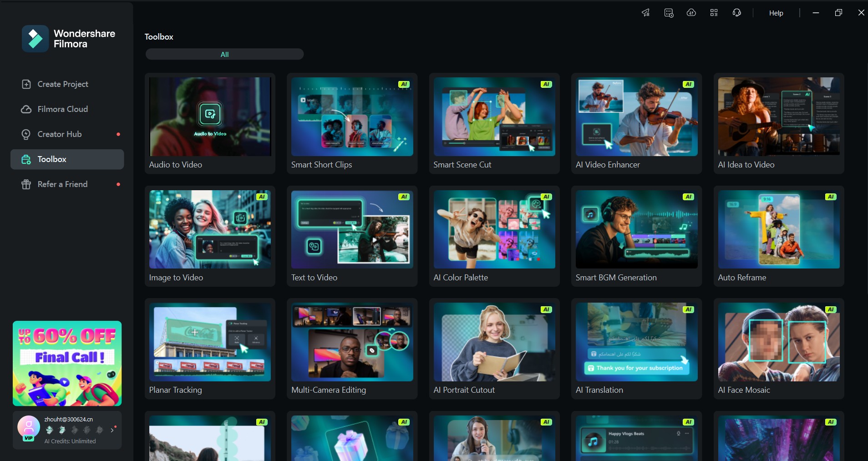Click the Smart BGM Generation label text
Image resolution: width=868 pixels, height=461 pixels.
tap(616, 278)
